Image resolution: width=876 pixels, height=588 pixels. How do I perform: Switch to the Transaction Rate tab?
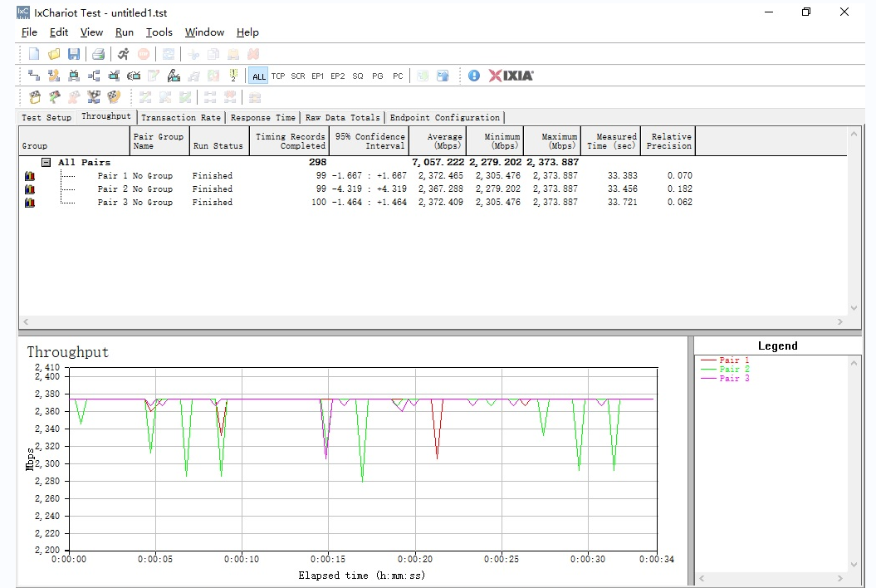point(181,117)
